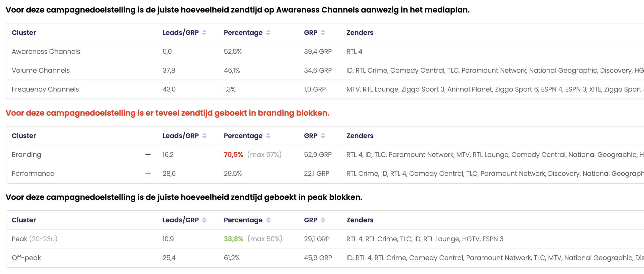Expand the Performance row with plus
This screenshot has height=274, width=644.
[x=148, y=174]
